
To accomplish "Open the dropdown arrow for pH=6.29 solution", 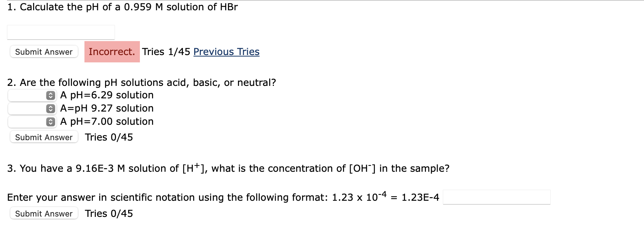I will [50, 95].
